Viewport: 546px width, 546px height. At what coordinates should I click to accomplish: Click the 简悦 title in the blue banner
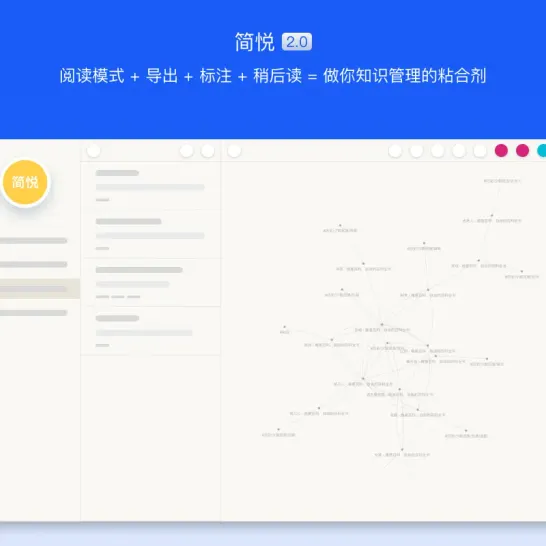(255, 42)
